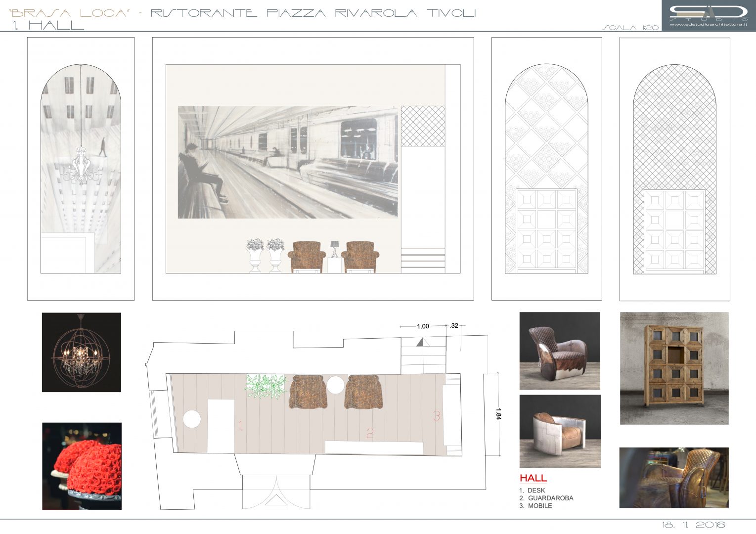756x534 pixels.
Task: Select the 1.00 dimension in the plan
Action: 423,326
